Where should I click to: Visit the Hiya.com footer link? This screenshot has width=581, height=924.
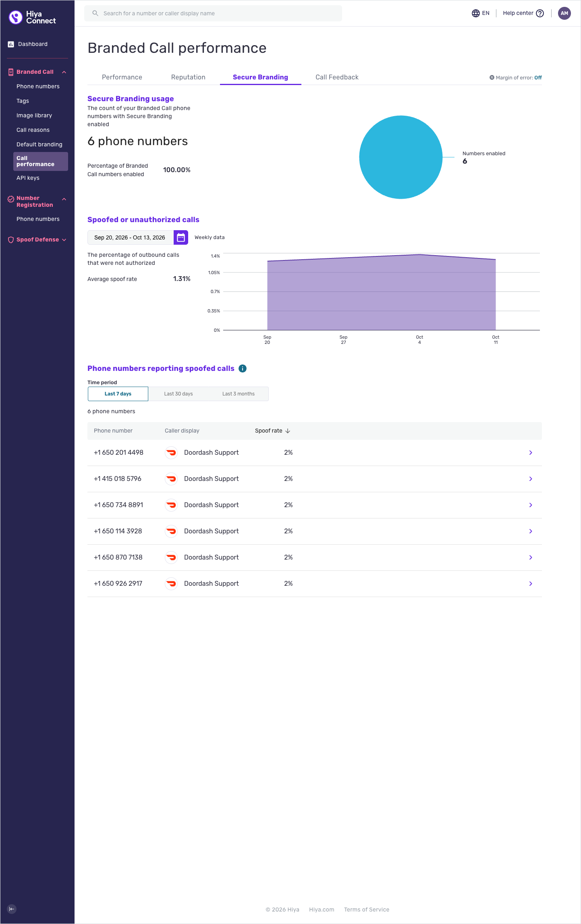click(322, 909)
